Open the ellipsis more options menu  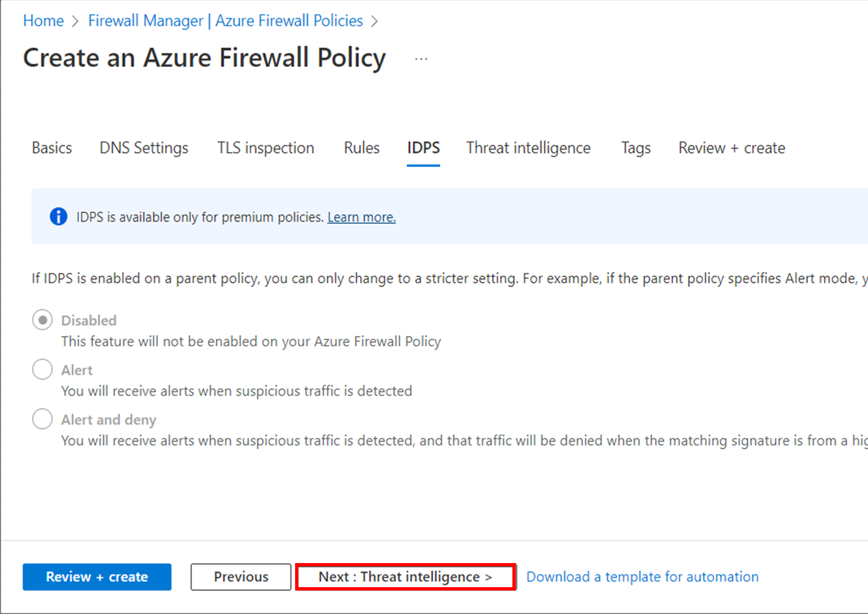(421, 59)
